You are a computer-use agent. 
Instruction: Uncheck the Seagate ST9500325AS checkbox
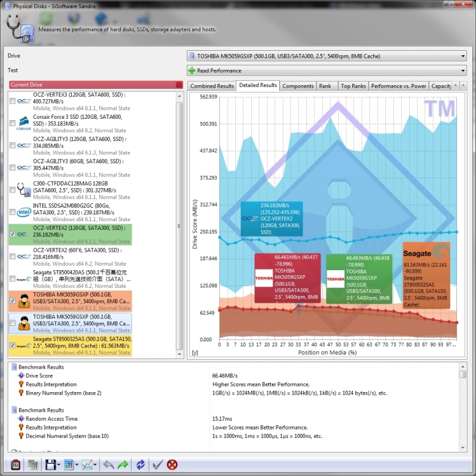click(x=12, y=345)
